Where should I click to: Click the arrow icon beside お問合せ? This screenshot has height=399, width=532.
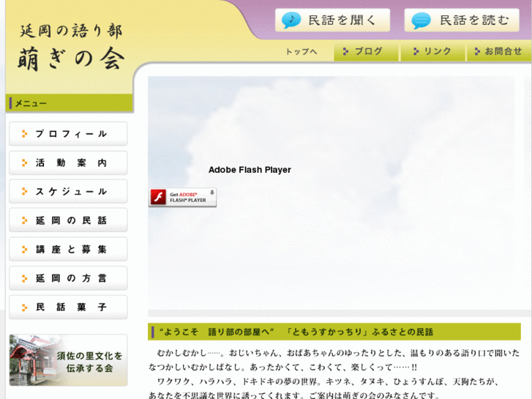[477, 51]
